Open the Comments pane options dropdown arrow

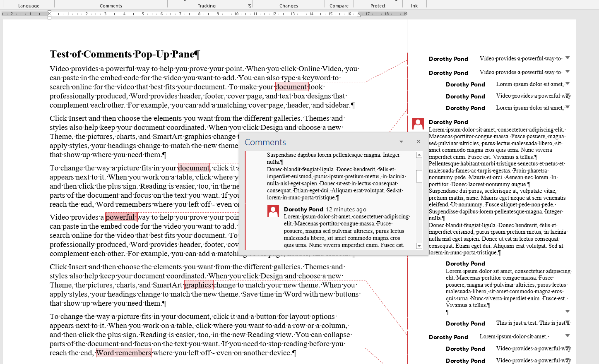(401, 142)
